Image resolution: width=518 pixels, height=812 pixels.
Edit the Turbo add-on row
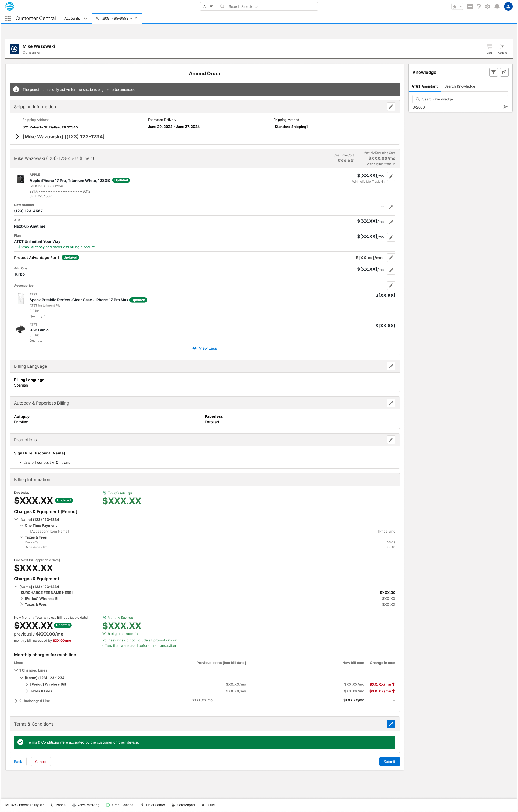click(x=391, y=270)
